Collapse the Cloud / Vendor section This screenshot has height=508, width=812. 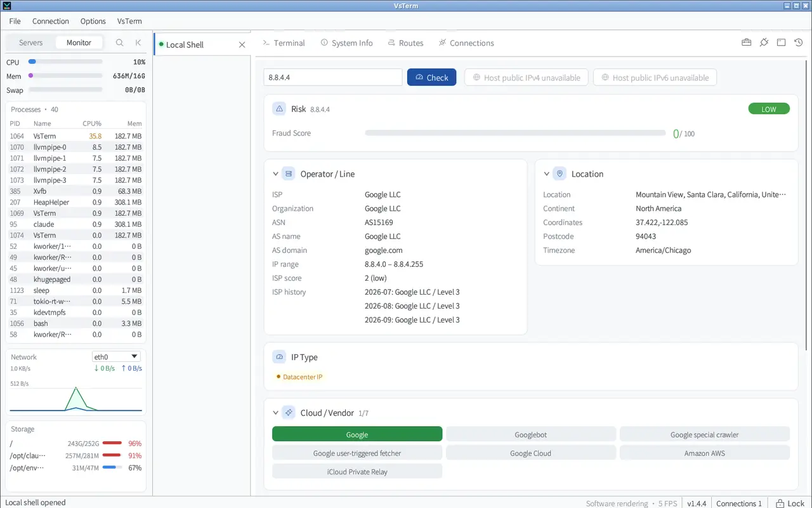tap(275, 413)
